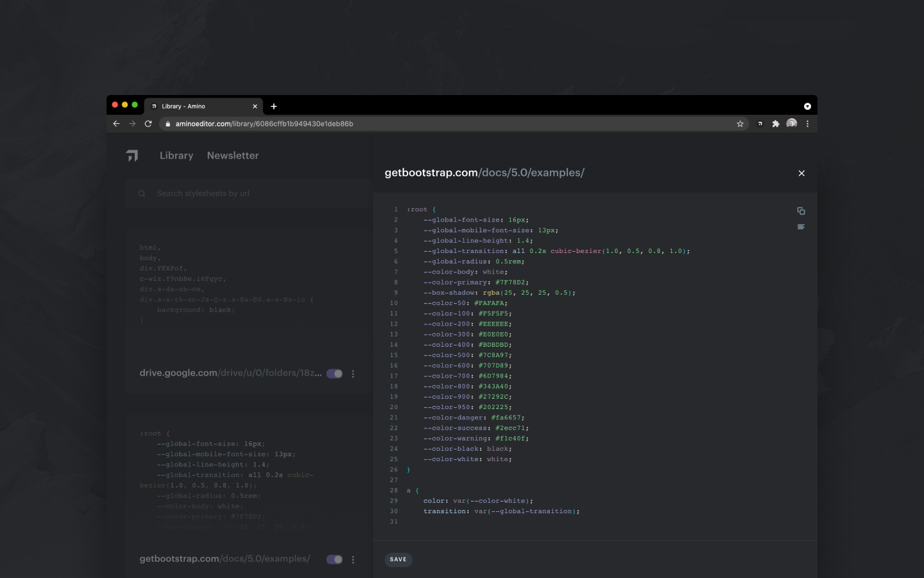Click the --box-shadow rgba line in editor
Viewport: 924px width, 578px height.
[499, 293]
